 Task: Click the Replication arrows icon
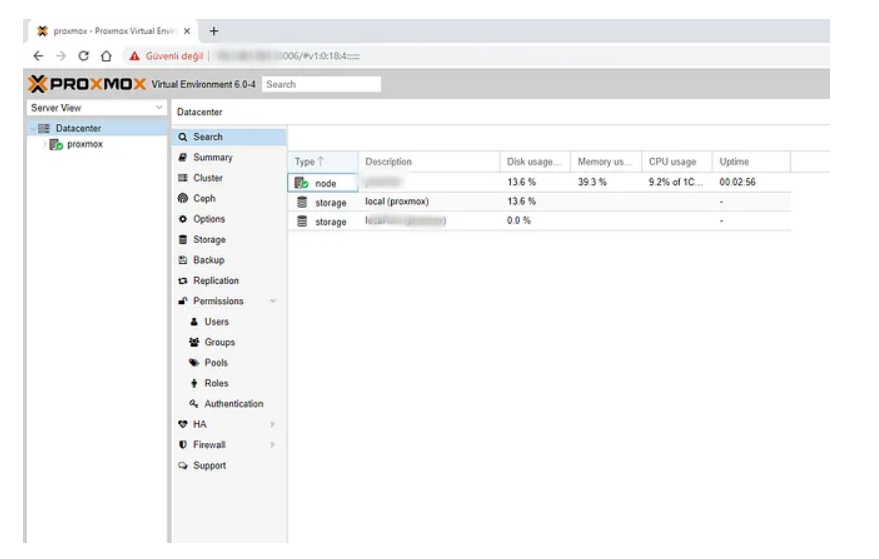tap(182, 281)
